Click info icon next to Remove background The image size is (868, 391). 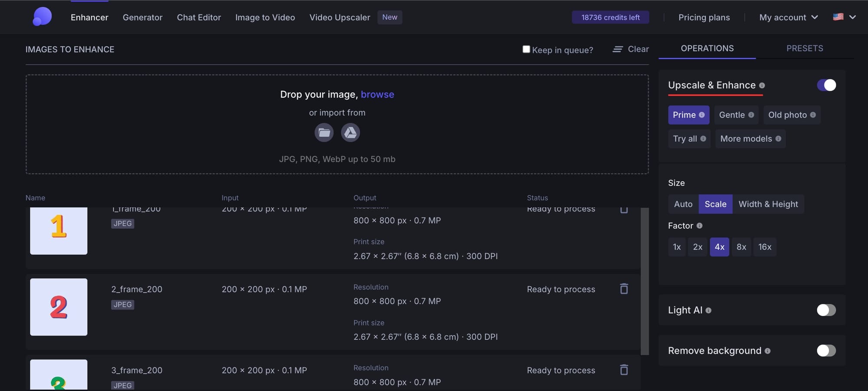(767, 351)
